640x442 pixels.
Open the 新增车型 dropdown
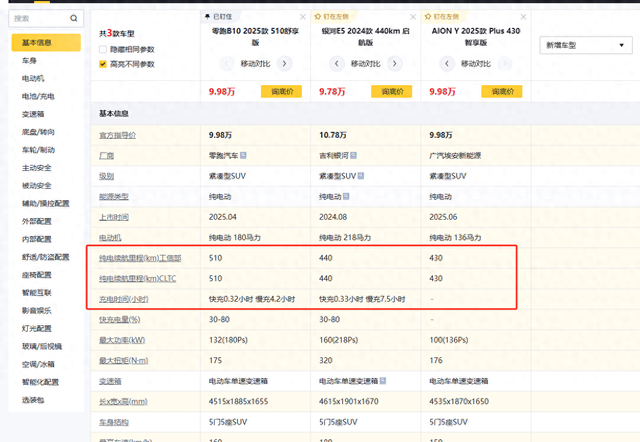586,45
